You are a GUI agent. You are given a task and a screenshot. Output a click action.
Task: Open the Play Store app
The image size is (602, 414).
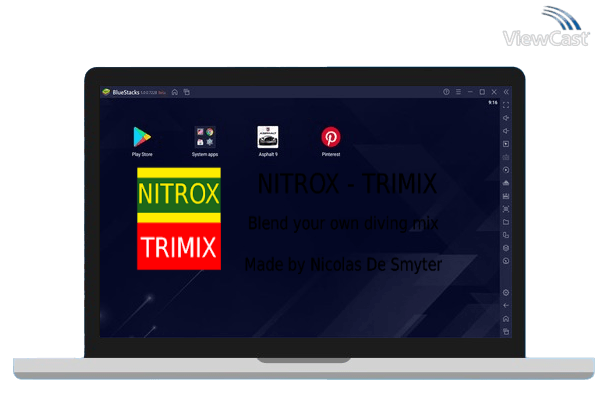pyautogui.click(x=142, y=137)
